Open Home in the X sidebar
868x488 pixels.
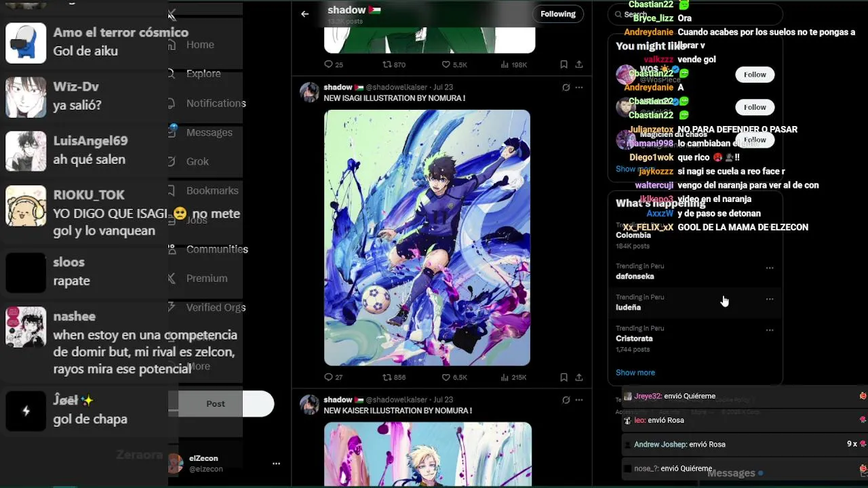pyautogui.click(x=200, y=45)
